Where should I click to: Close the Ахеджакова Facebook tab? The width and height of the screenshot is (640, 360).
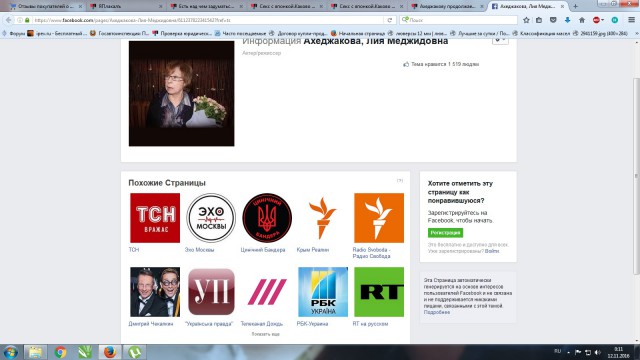[x=562, y=7]
